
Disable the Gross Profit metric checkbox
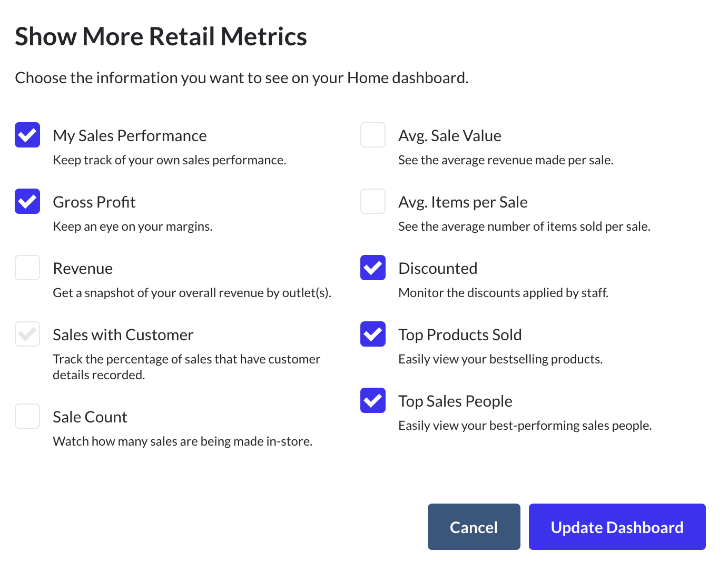pyautogui.click(x=27, y=201)
